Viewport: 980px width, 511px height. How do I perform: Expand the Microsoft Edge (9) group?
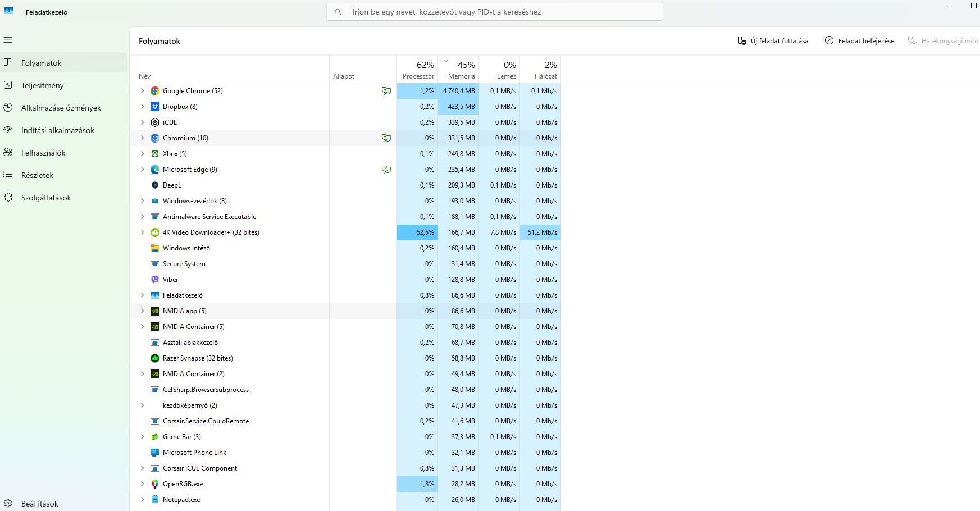click(x=142, y=170)
